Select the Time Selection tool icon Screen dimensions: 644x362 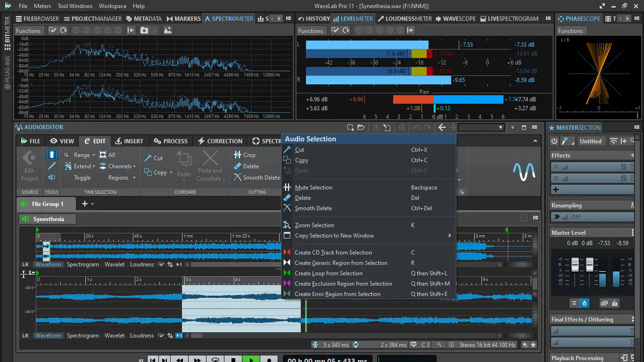(x=52, y=155)
